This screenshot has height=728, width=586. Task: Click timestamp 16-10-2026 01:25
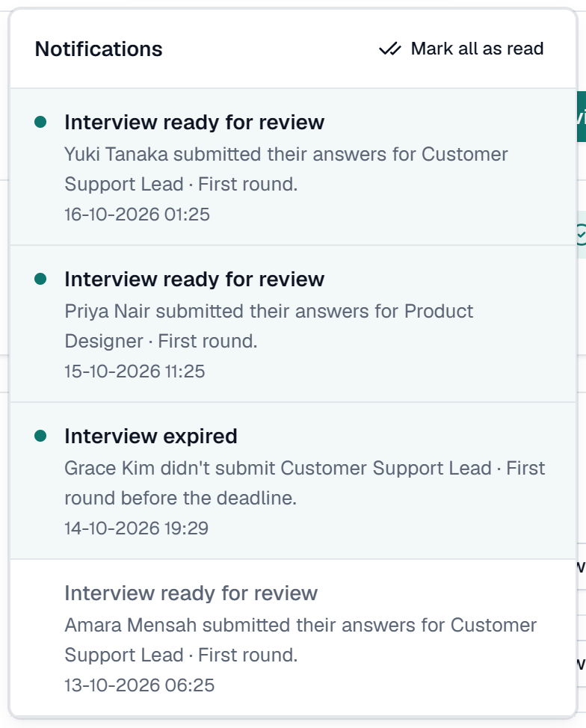pyautogui.click(x=137, y=215)
